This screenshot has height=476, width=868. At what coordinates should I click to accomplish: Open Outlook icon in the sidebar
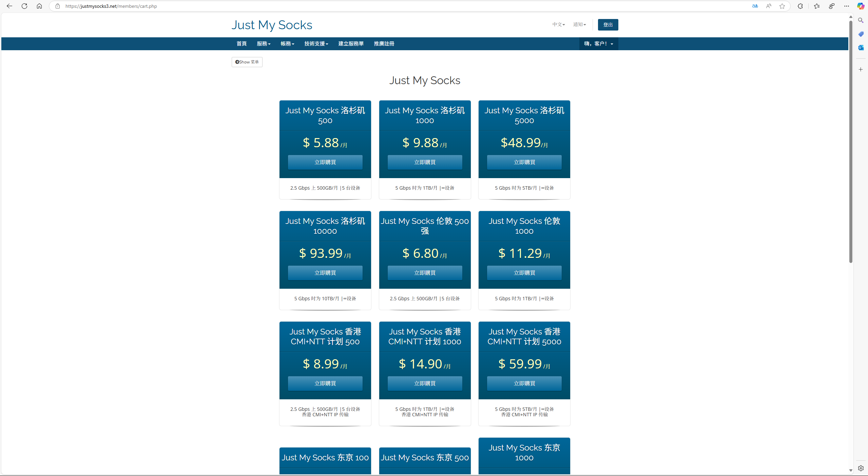[x=861, y=47]
